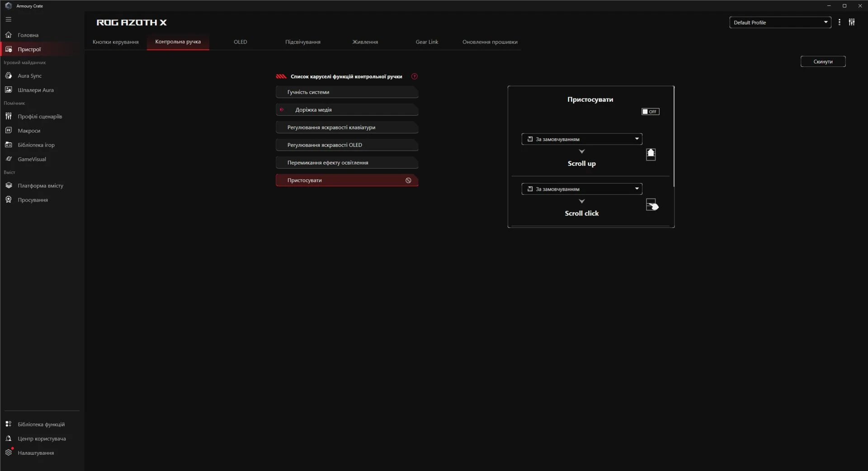
Task: Select Доріжка медіа in the carousel list
Action: click(x=347, y=110)
